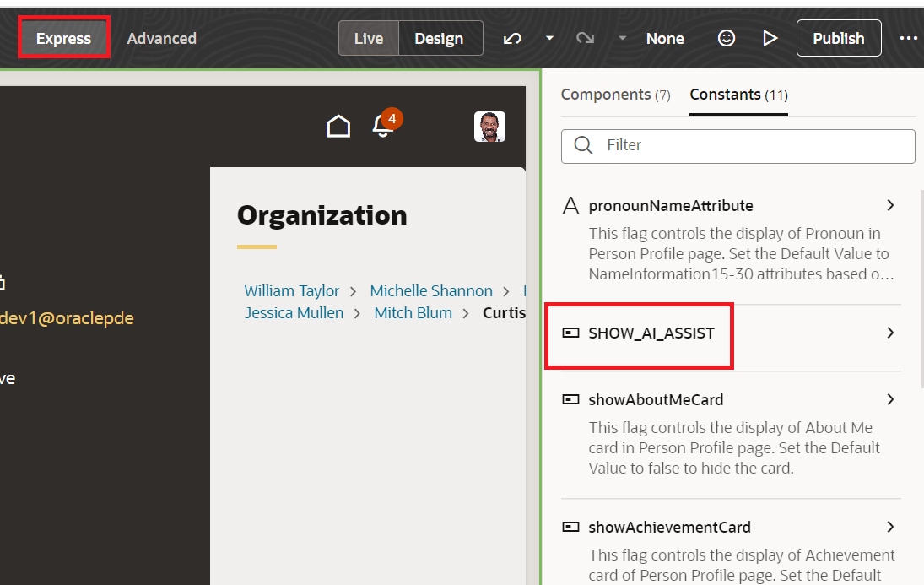
Task: Click the Publish button
Action: [838, 38]
